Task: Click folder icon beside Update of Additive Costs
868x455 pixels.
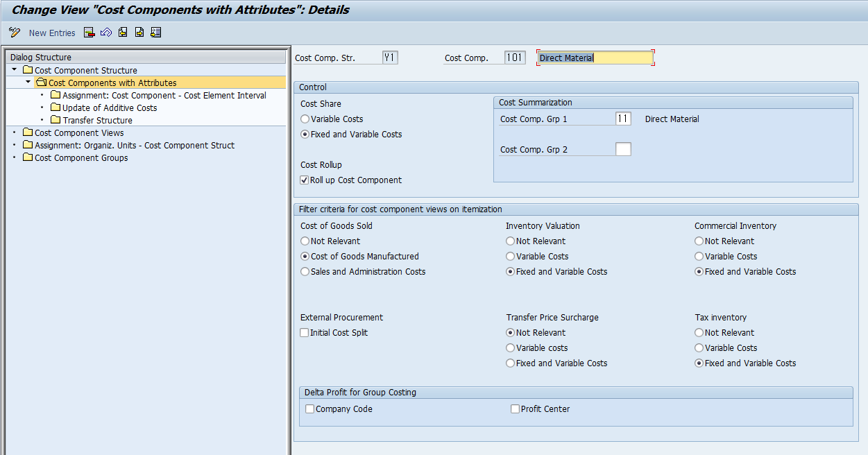Action: pyautogui.click(x=54, y=106)
